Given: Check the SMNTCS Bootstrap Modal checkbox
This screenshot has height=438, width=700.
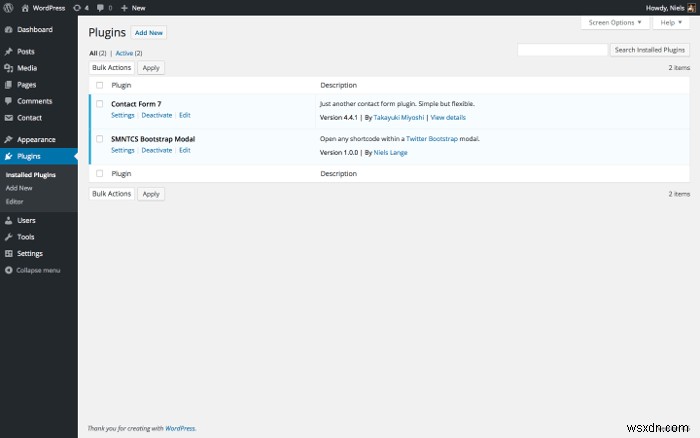Looking at the screenshot, I should (100, 139).
